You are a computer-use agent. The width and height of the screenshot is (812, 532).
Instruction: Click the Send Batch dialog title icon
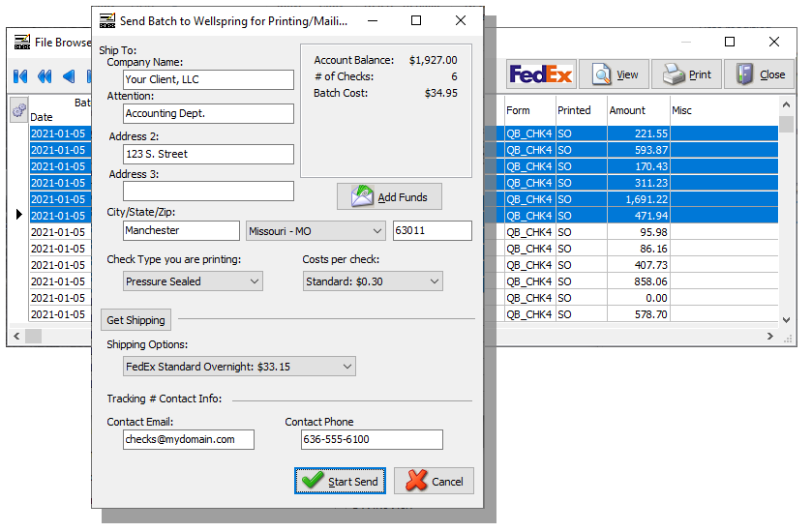pos(107,20)
